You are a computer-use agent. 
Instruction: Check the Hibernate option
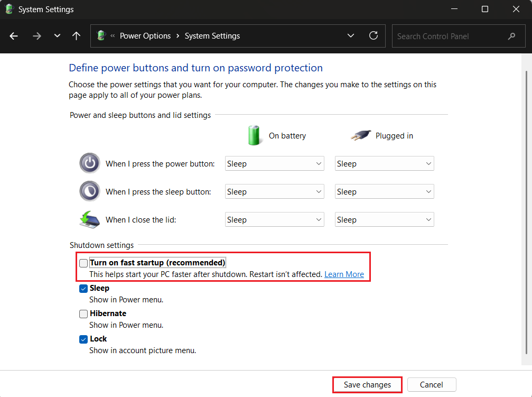point(83,314)
